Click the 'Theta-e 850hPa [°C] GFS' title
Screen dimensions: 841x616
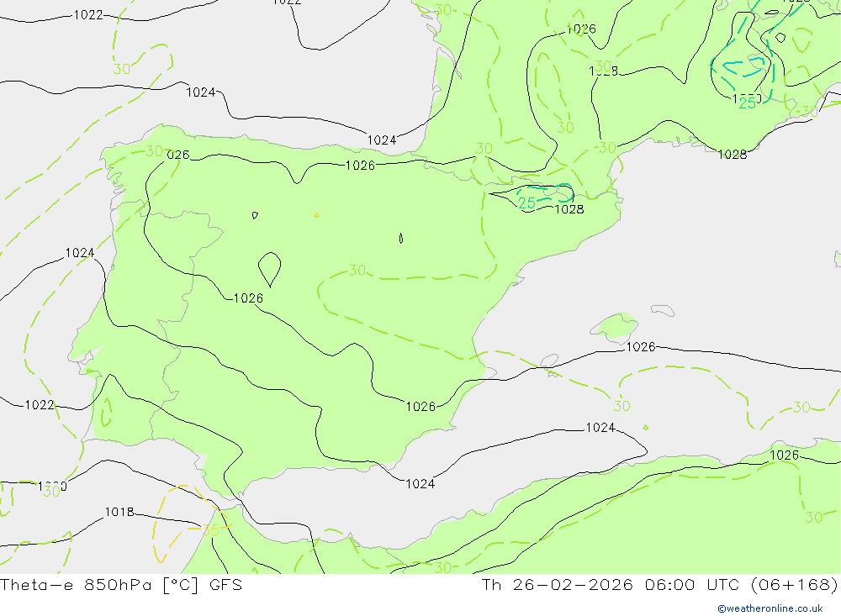[x=121, y=585]
